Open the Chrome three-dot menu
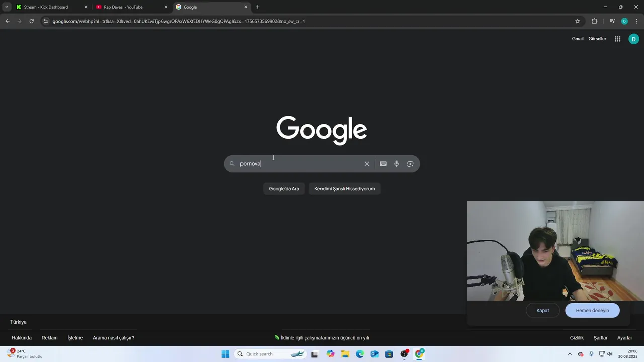 pyautogui.click(x=636, y=21)
